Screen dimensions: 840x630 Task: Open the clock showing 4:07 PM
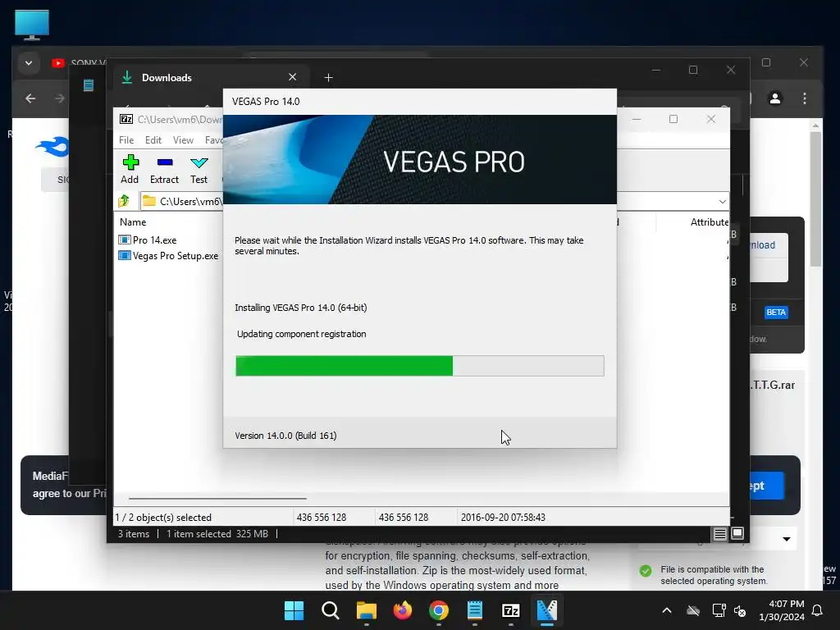click(782, 610)
